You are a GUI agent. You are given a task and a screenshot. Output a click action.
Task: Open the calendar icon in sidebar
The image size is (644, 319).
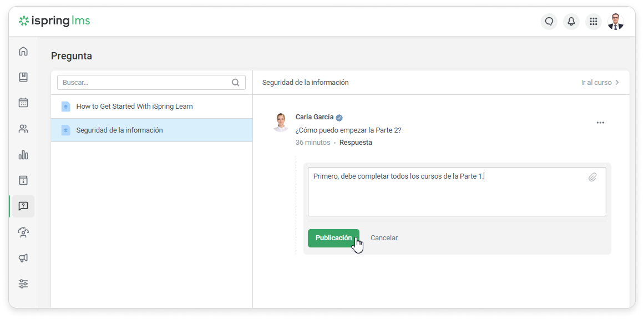pos(23,103)
